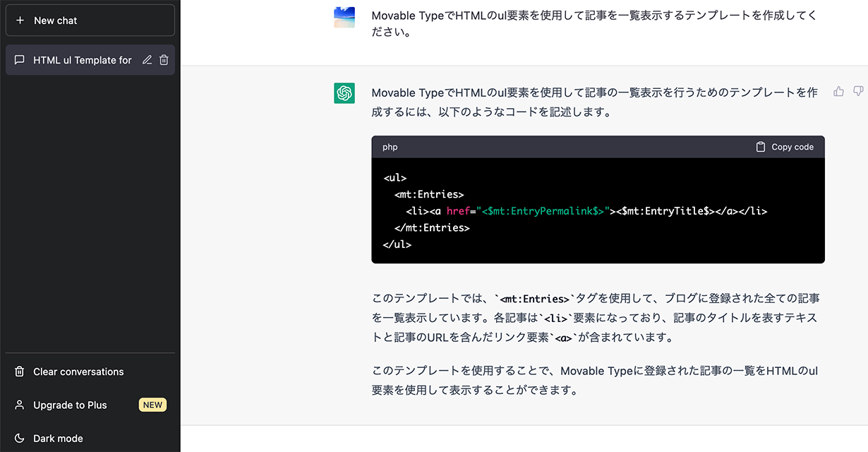Click the chat bubble icon beside conversation title
The width and height of the screenshot is (868, 452).
point(19,60)
